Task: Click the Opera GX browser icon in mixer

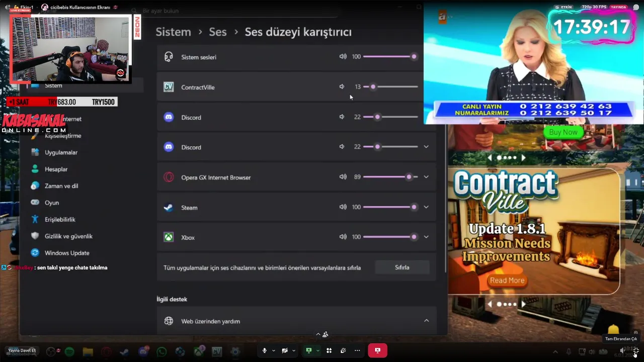Action: [169, 177]
